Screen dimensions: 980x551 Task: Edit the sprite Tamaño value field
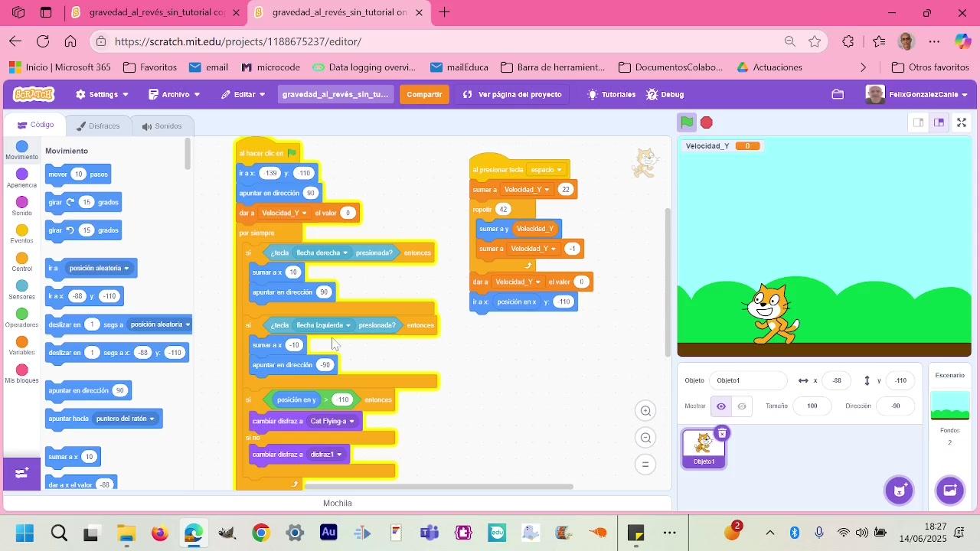click(x=812, y=406)
